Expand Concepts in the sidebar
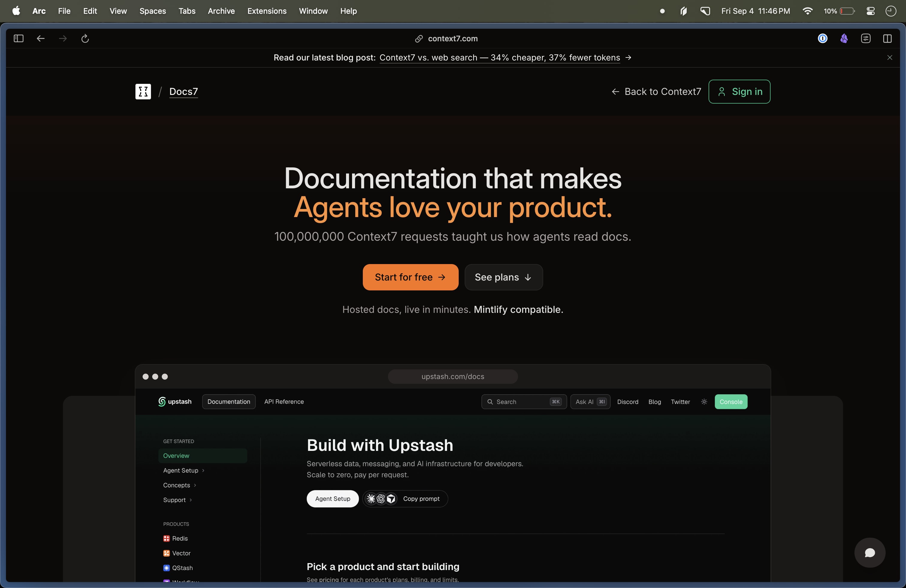 click(x=180, y=485)
